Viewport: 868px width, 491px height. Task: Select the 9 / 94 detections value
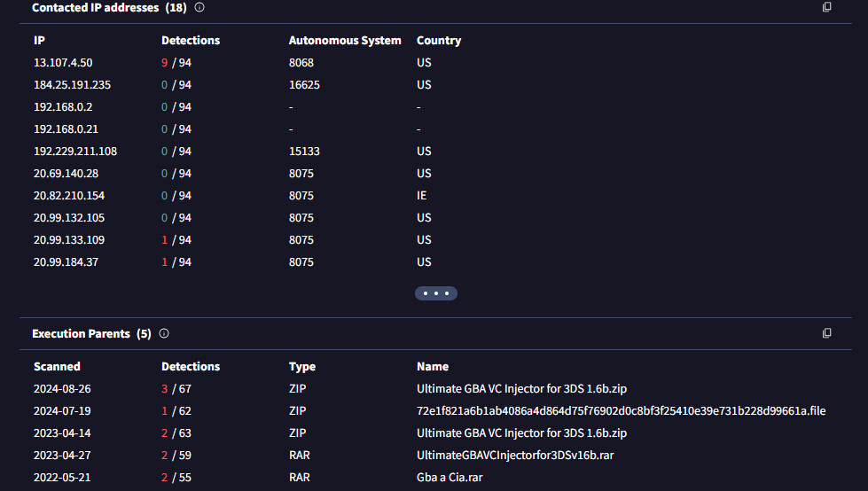176,63
